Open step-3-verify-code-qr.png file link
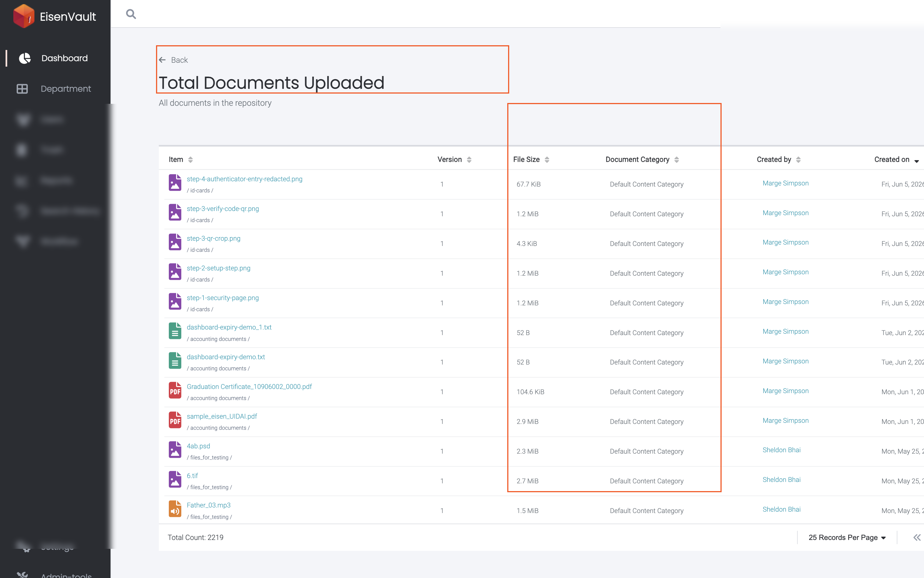The image size is (924, 578). [223, 209]
